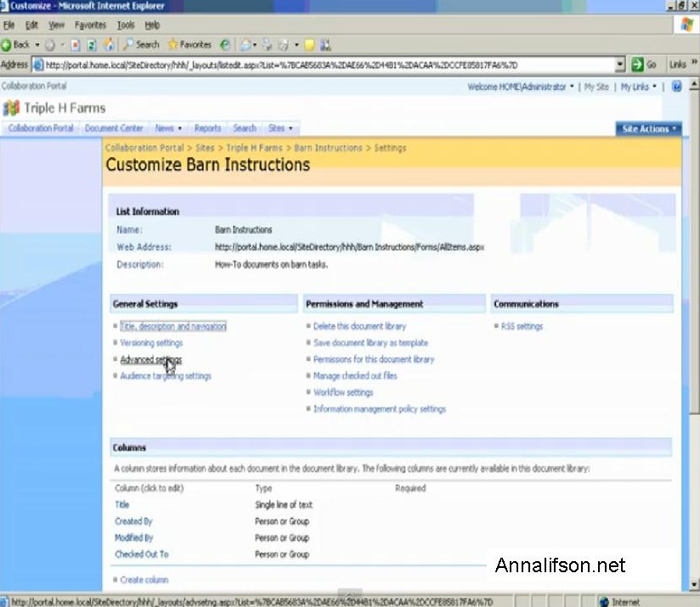Open the Mail icon dropdown arrow
This screenshot has height=607, width=700.
pyautogui.click(x=255, y=45)
